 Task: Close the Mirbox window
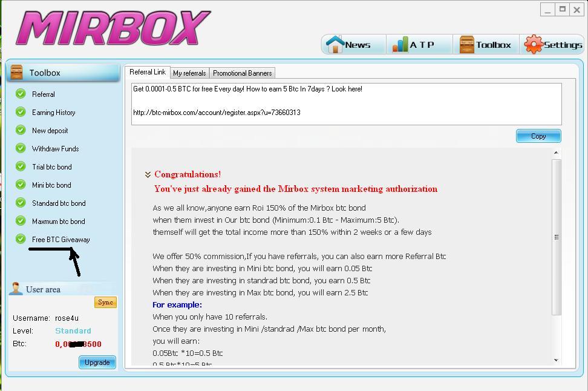pyautogui.click(x=577, y=10)
